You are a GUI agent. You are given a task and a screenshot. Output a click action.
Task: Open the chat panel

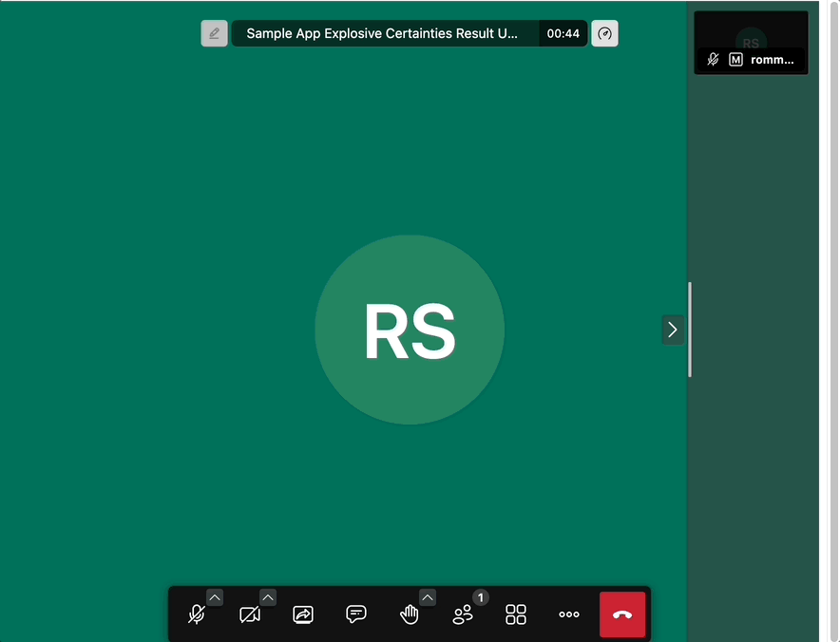point(356,614)
